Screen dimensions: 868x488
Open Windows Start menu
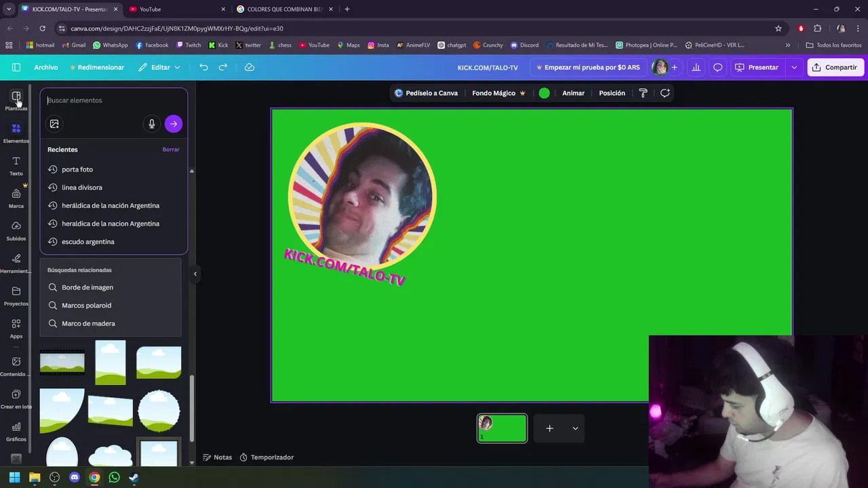point(14,477)
